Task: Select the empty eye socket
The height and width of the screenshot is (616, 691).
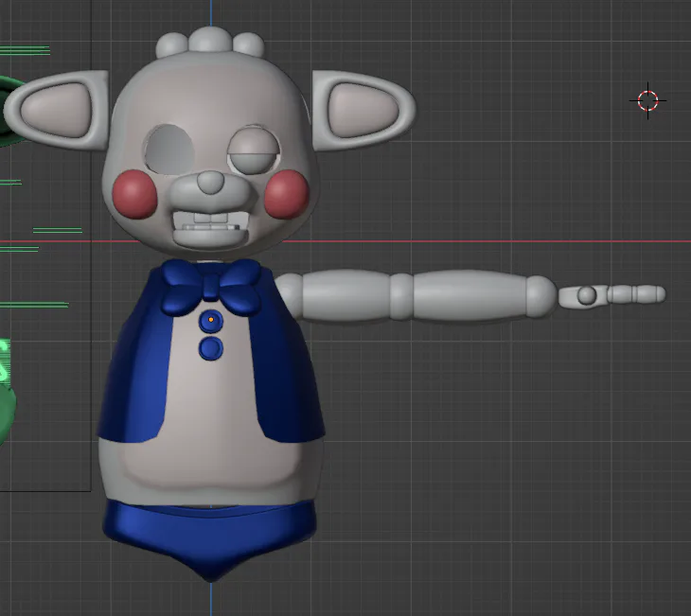Action: coord(169,149)
